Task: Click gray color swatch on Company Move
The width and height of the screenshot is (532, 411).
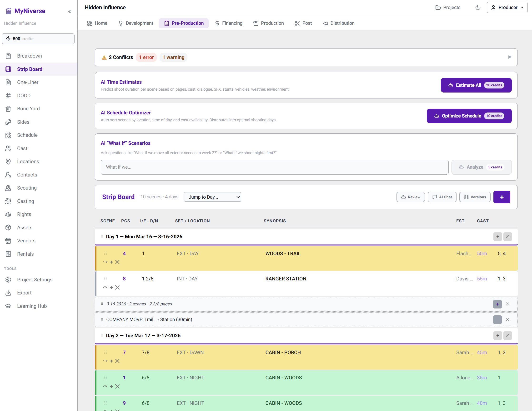Action: pyautogui.click(x=497, y=319)
